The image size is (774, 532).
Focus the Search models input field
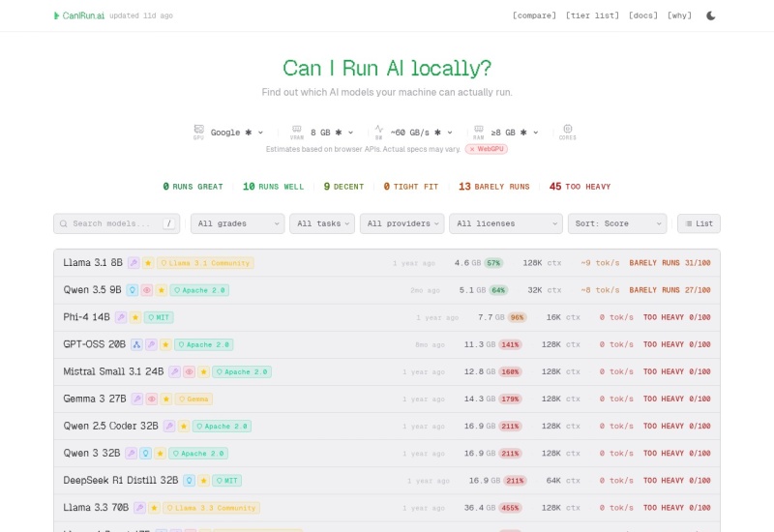[x=116, y=223]
